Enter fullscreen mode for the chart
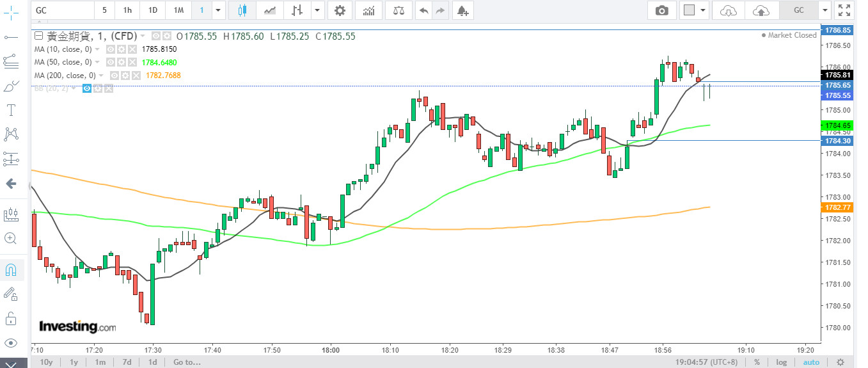868x368 pixels. coord(845,10)
